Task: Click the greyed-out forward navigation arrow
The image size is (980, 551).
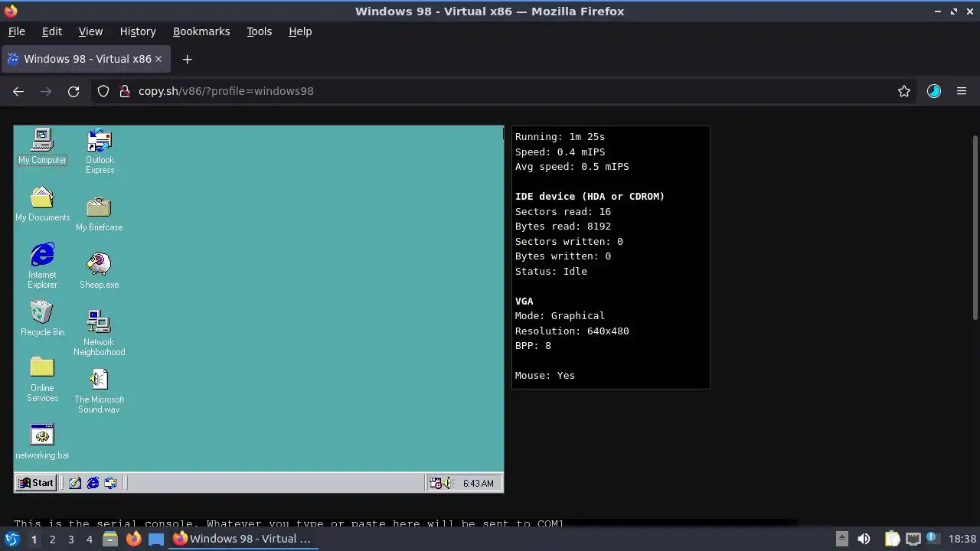Action: click(x=46, y=91)
